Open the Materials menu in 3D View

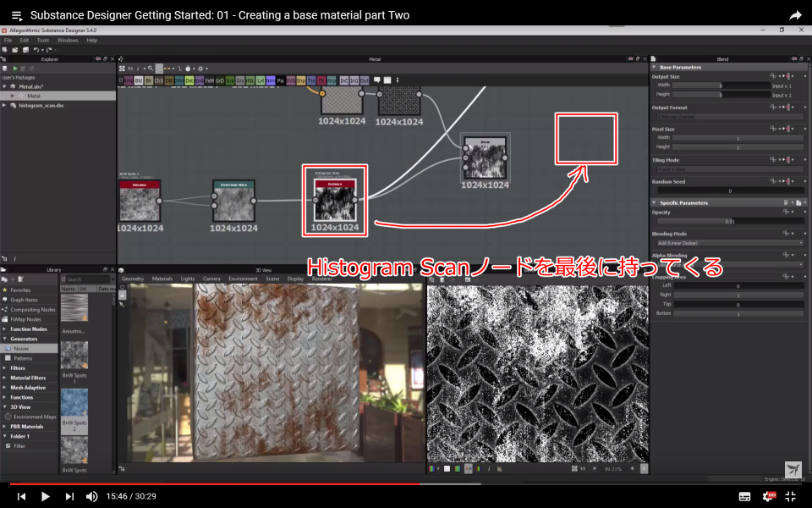(x=162, y=279)
